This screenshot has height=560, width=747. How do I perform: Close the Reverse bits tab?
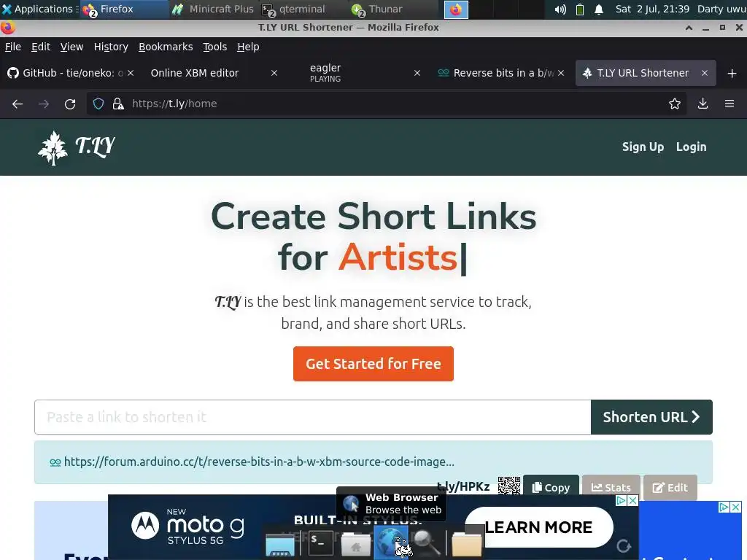click(x=561, y=73)
